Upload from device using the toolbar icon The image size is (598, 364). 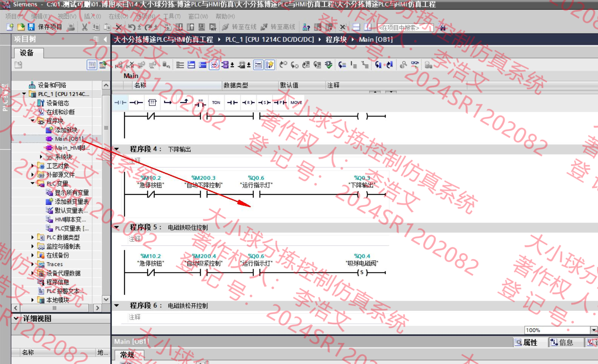(x=190, y=27)
